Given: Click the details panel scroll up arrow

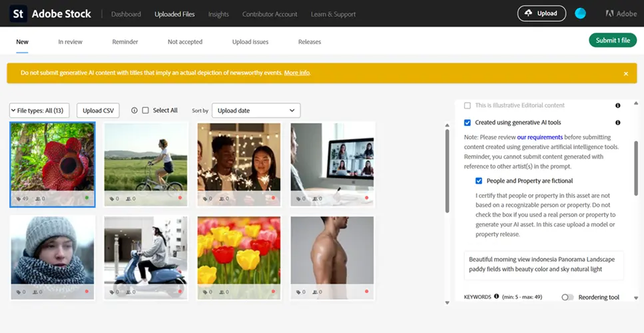Looking at the screenshot, I should pos(636,103).
